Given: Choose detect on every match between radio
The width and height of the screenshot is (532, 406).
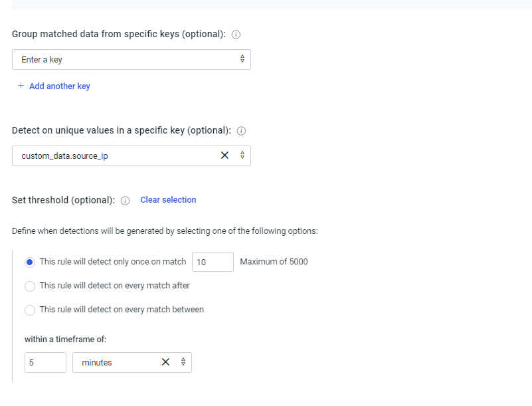Looking at the screenshot, I should point(30,310).
